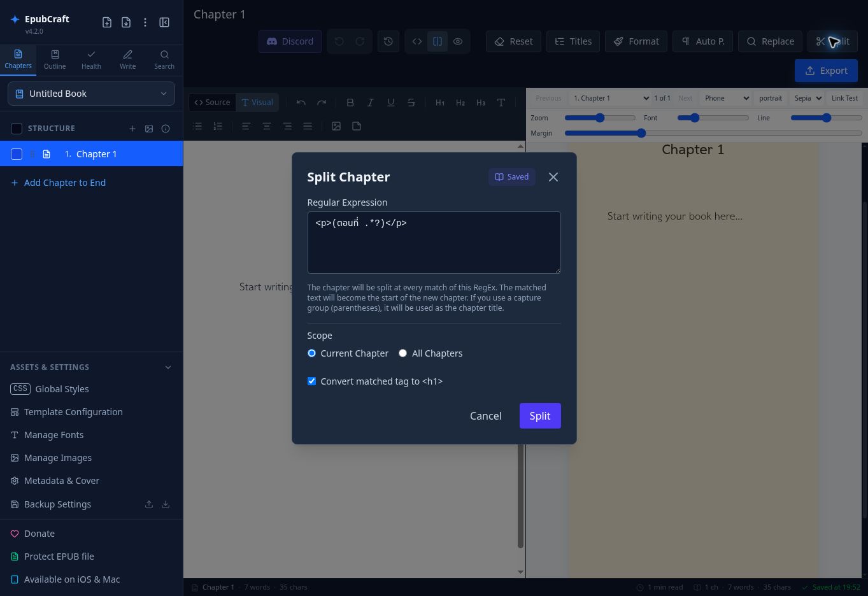Uncheck Convert matched tag to h1
This screenshot has width=868, height=596.
pos(311,381)
